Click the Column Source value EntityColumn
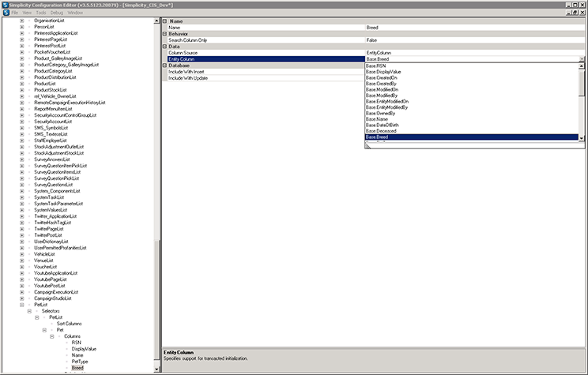The width and height of the screenshot is (588, 375). coord(475,53)
